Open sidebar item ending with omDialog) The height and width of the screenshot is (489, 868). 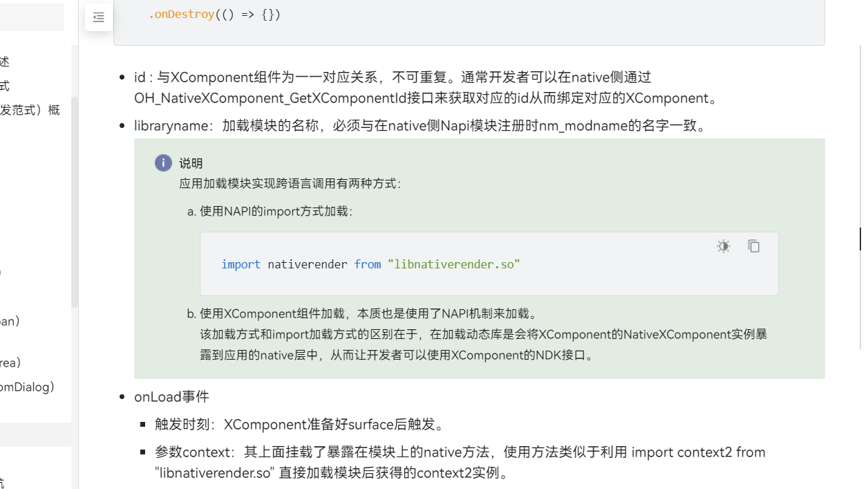[27, 387]
